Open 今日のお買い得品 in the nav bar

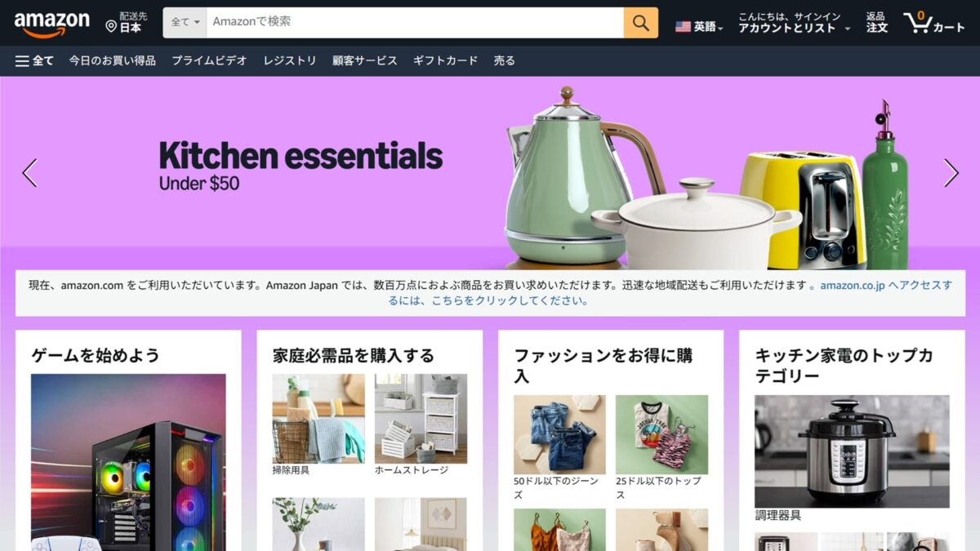point(113,60)
